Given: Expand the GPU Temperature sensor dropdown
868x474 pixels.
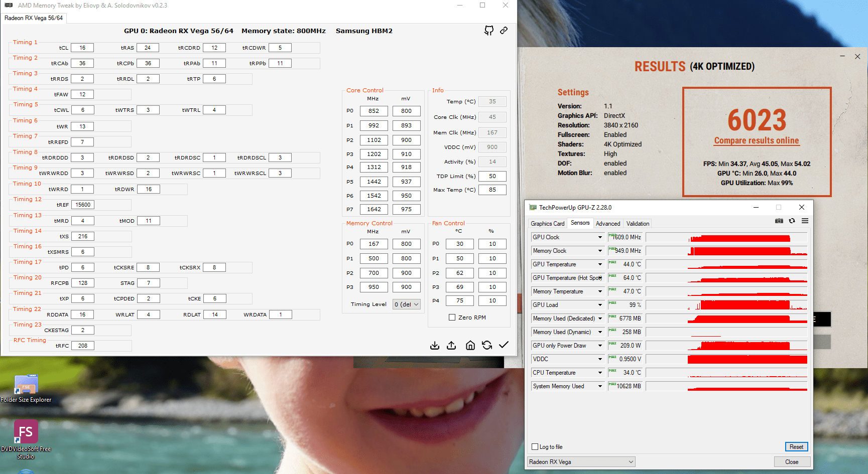Looking at the screenshot, I should [600, 264].
